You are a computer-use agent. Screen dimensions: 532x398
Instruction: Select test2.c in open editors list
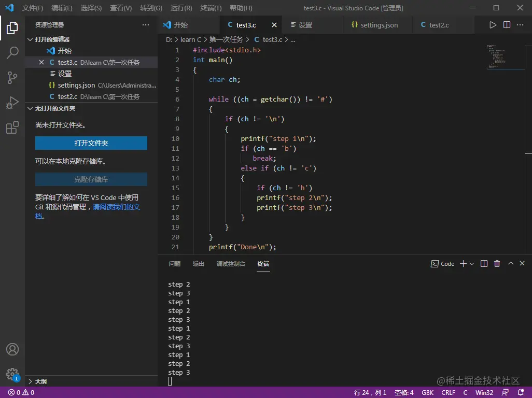pos(67,97)
